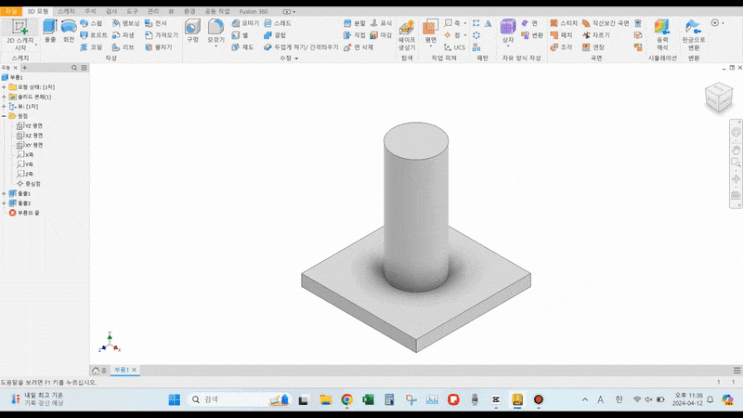
Task: Open Stress Analysis (응력 해석)
Action: pyautogui.click(x=662, y=35)
